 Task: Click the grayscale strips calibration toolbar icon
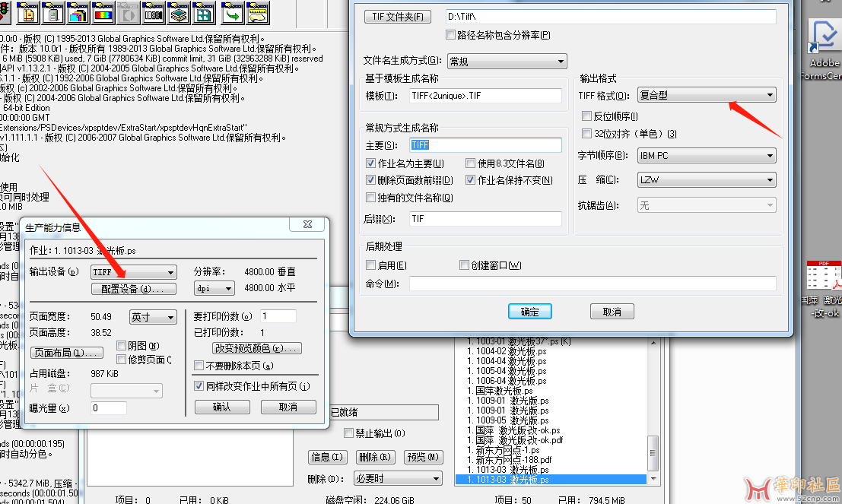153,13
